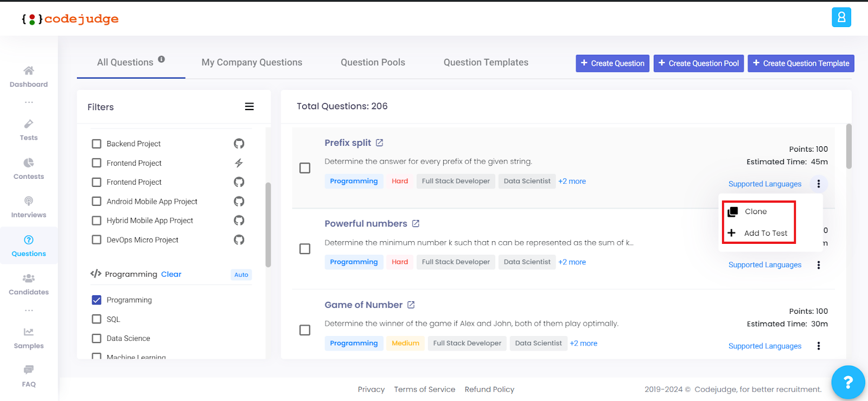Switch to the Question Pools tab
868x401 pixels.
[373, 62]
